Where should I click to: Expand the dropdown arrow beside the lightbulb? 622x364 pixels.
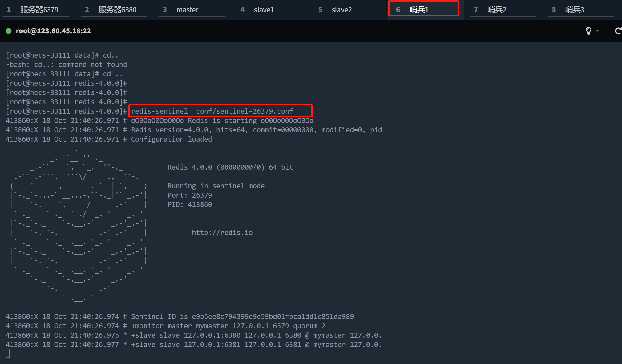tap(597, 30)
